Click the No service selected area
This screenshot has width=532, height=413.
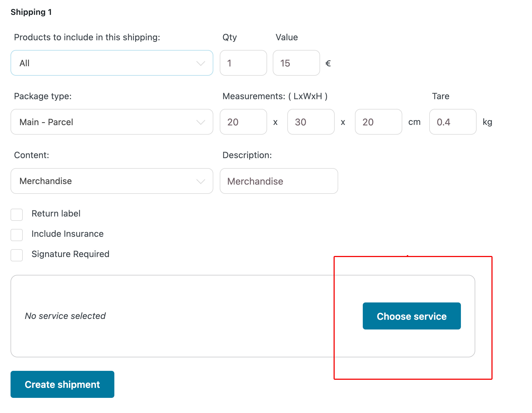point(65,316)
